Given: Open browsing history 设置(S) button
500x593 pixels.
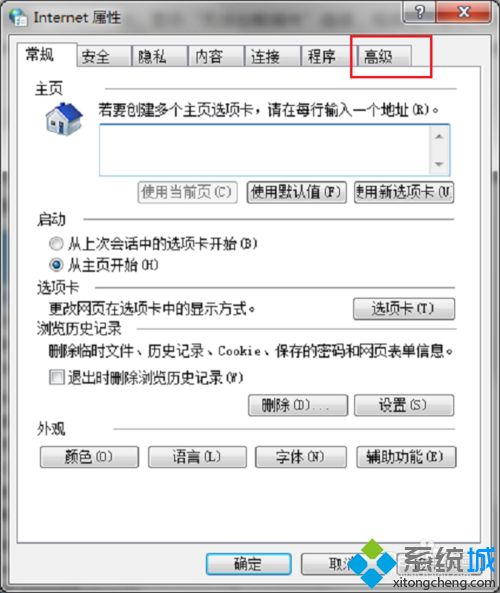Looking at the screenshot, I should coord(404,405).
